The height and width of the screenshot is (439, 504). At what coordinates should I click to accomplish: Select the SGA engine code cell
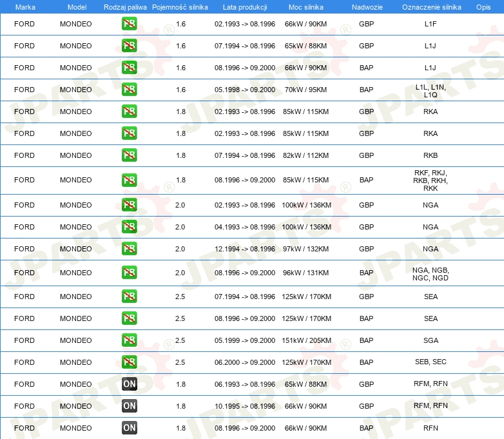click(x=431, y=340)
